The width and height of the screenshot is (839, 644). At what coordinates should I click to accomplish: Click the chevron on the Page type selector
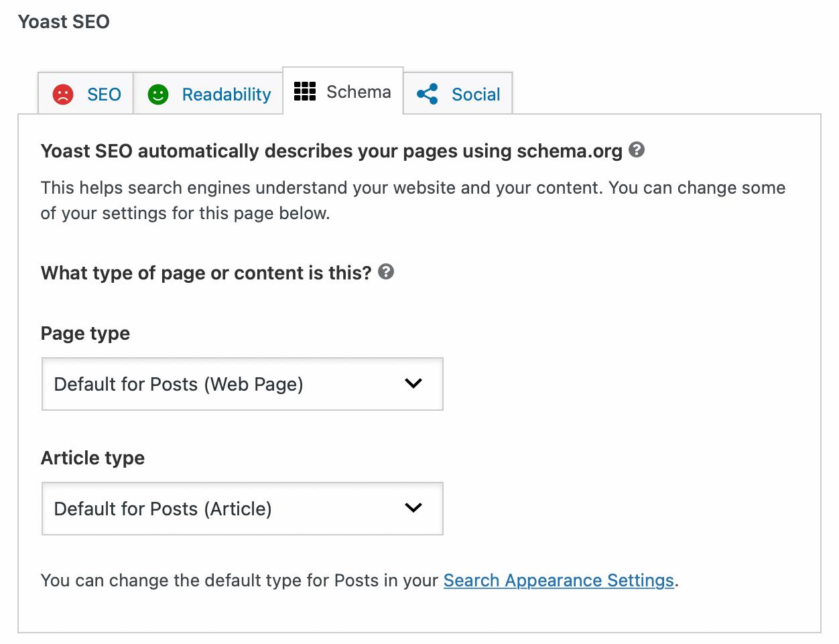pos(413,384)
